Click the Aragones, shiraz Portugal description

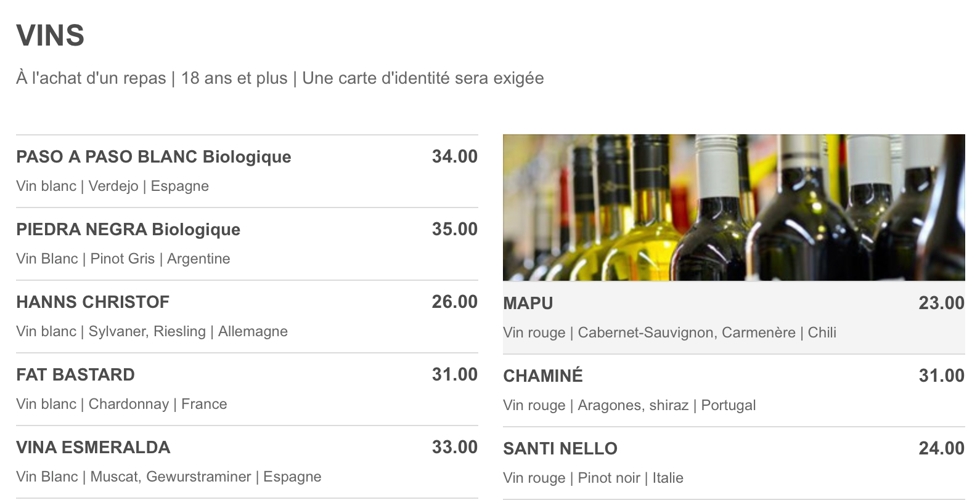pos(629,405)
